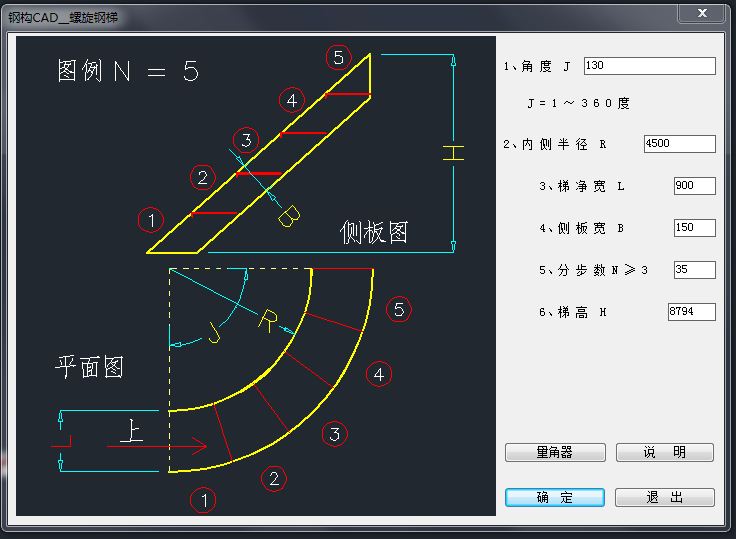Select the 梯净宽 L field showing 900
736x539 pixels.
[x=695, y=185]
